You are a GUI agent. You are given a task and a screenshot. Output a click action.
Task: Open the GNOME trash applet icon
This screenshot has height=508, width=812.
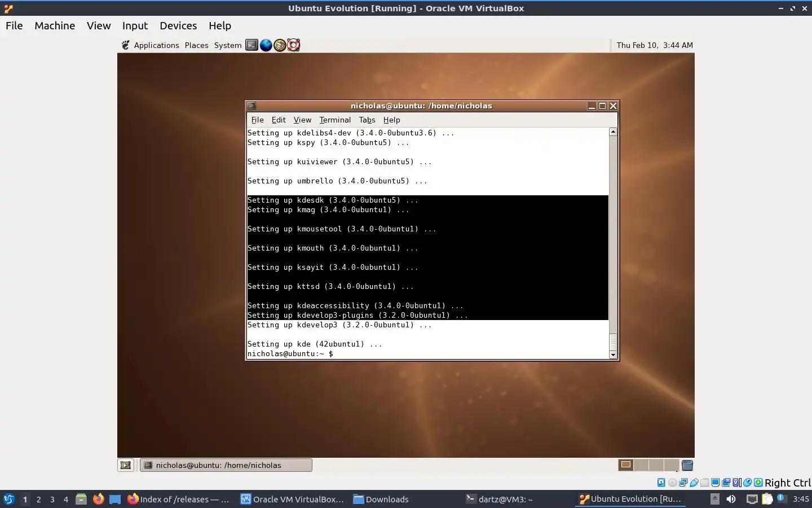point(687,465)
